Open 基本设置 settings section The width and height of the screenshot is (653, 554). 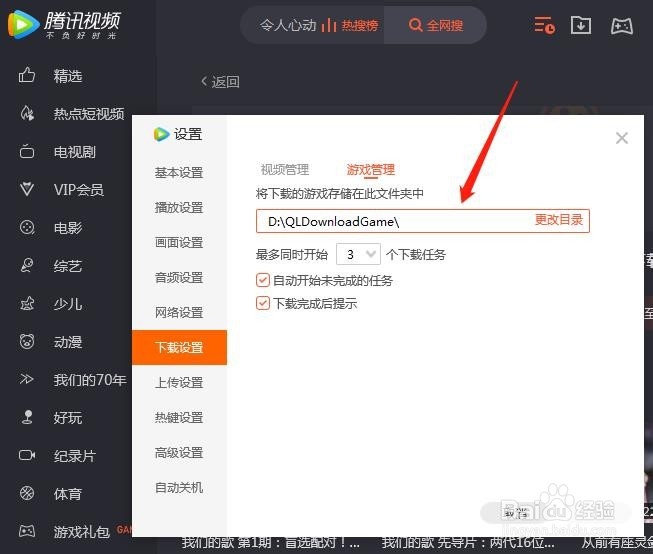(179, 172)
